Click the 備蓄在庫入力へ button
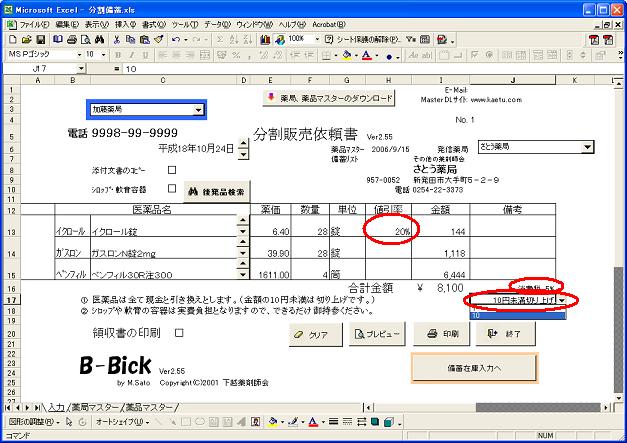The height and width of the screenshot is (443, 627). 473,368
